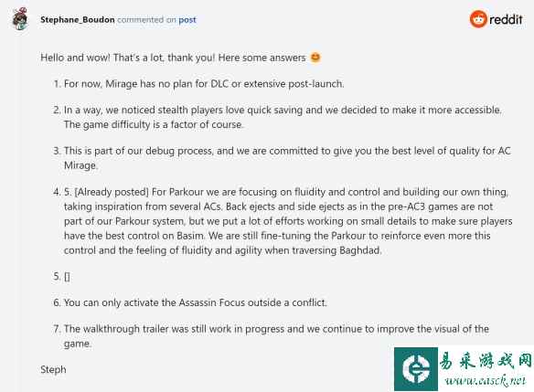Viewport: 534px width, 392px height.
Task: Click the empty brackets in item 5
Action: point(67,276)
